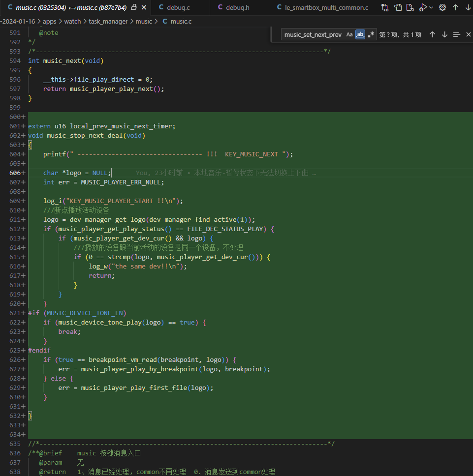The width and height of the screenshot is (473, 476).
Task: Click the settings gear icon in the editor toolbar
Action: coord(442,7)
